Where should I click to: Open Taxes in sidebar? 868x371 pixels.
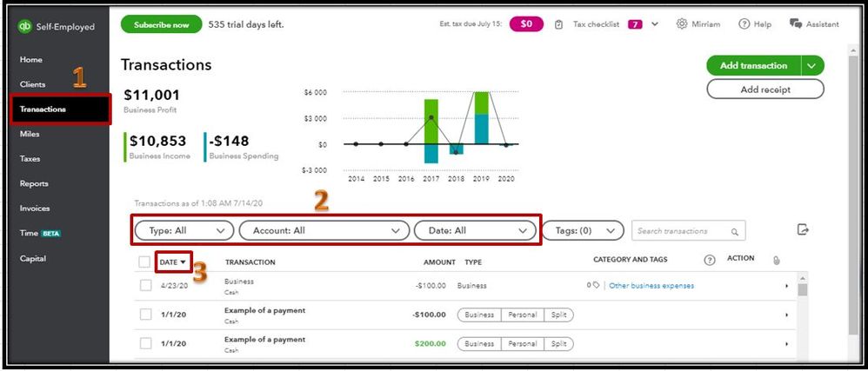(x=30, y=159)
